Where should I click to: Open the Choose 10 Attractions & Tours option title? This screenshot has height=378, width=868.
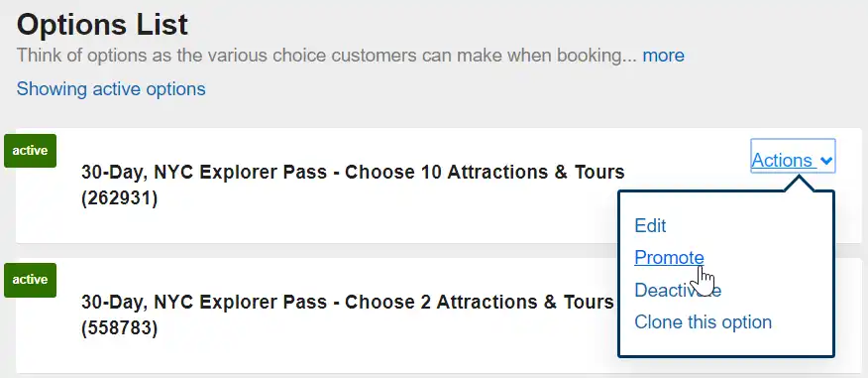tap(353, 173)
